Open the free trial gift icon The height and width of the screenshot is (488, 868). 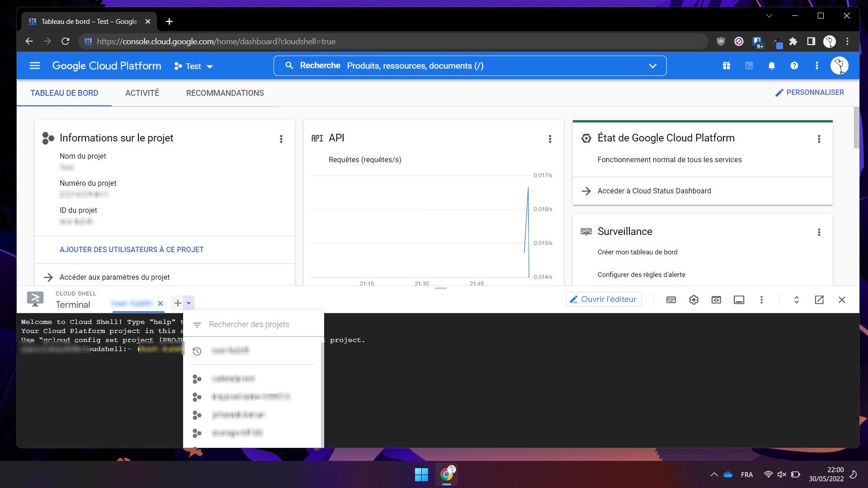[726, 66]
